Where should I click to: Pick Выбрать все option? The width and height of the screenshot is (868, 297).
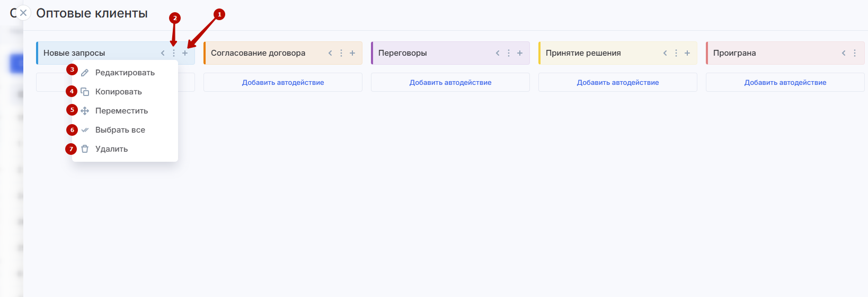tap(120, 130)
